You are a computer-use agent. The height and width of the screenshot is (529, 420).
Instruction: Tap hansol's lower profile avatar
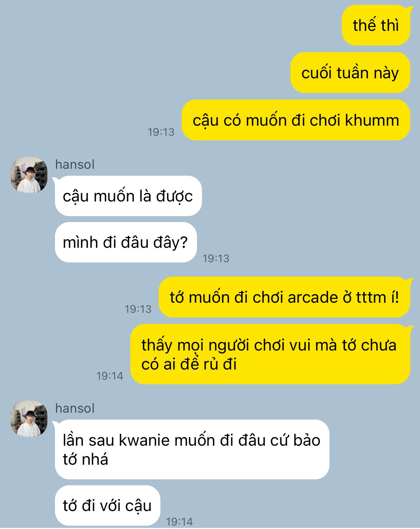point(29,419)
